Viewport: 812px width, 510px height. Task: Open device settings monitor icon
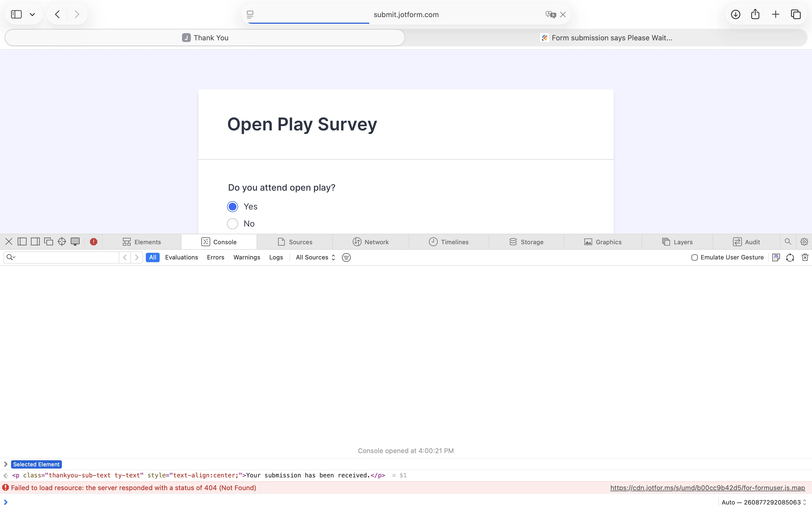tap(75, 241)
